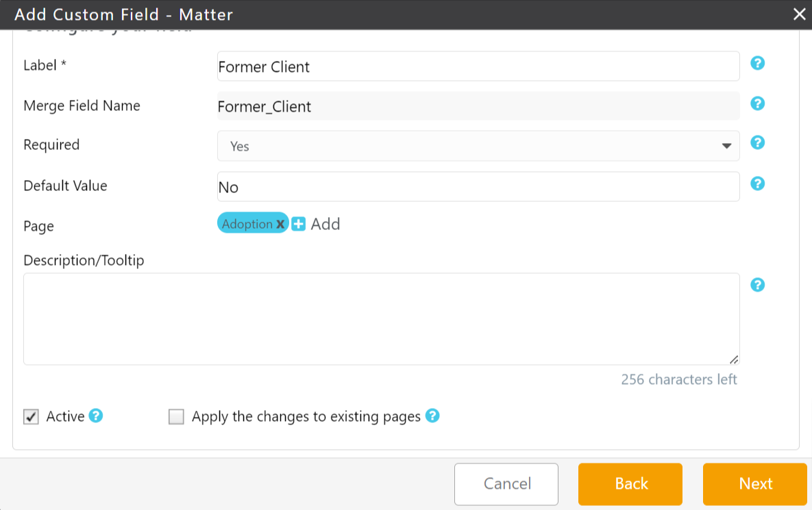Click the help icon for Required dropdown
The height and width of the screenshot is (510, 812).
click(x=757, y=142)
